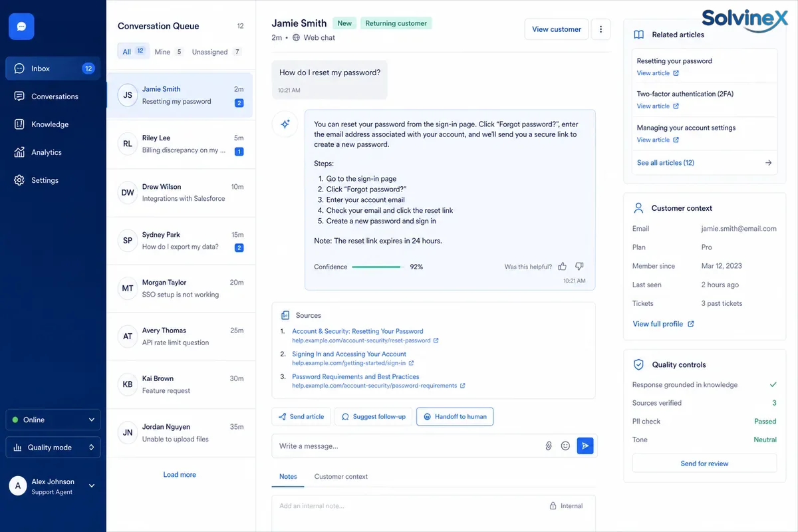Click the Send article button
This screenshot has width=798, height=532.
click(301, 417)
